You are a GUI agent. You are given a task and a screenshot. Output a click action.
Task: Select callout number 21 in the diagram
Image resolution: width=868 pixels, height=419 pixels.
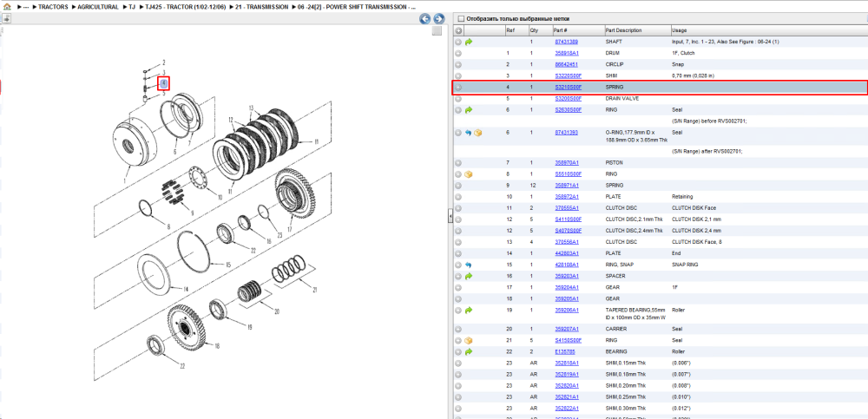click(x=315, y=290)
